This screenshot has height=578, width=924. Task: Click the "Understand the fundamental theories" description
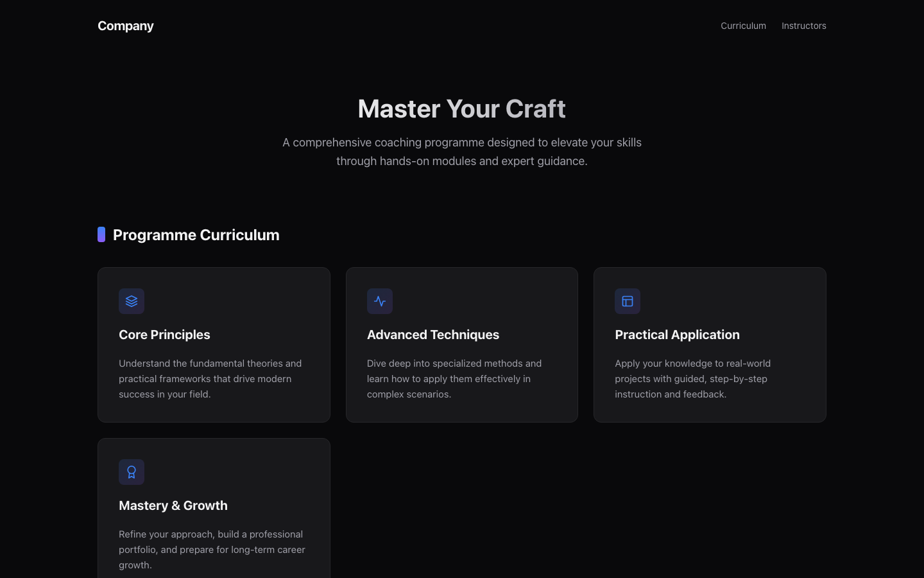pos(210,379)
